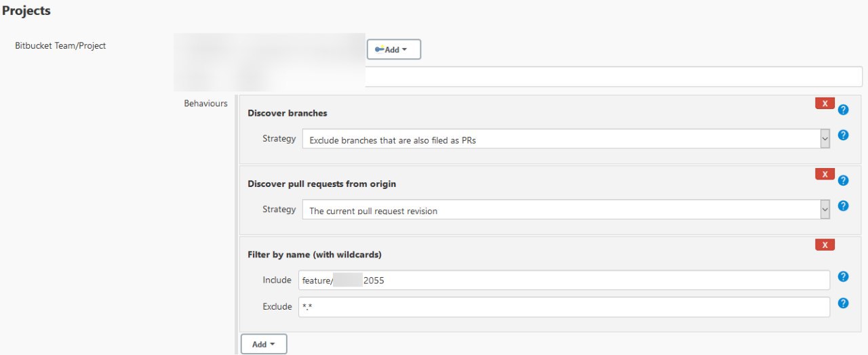Viewport: 868px width, 355px height.
Task: Focus the Exclude wildcard text field
Action: (564, 307)
